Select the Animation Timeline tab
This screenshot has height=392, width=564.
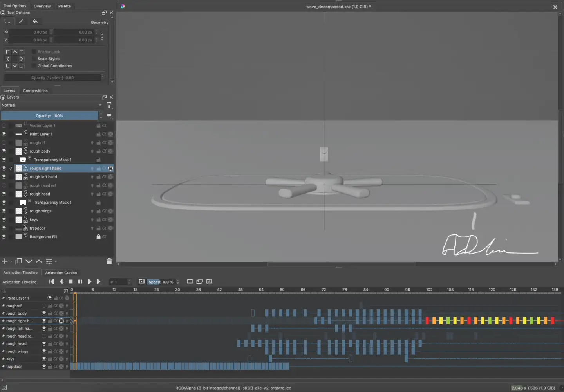click(x=20, y=273)
